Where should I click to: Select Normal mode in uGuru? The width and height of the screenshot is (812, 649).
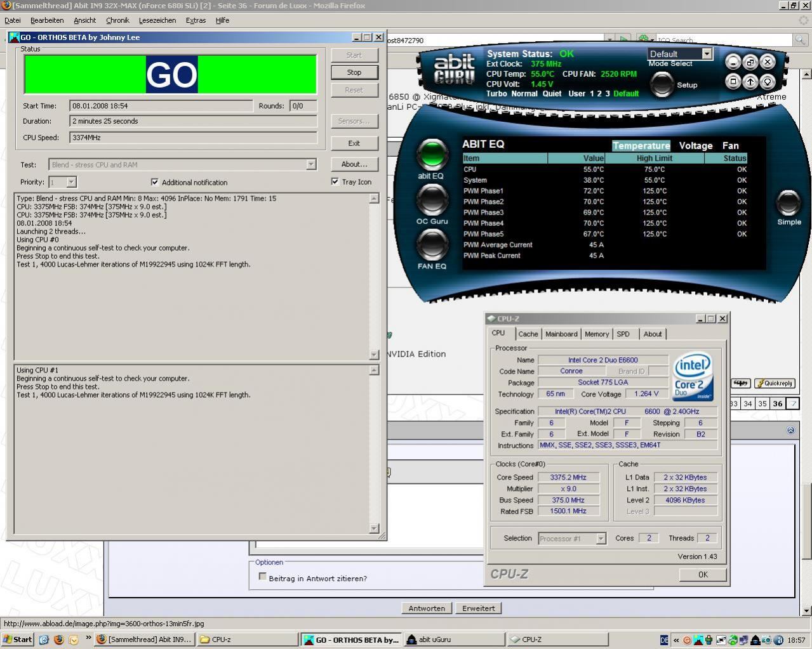click(524, 94)
